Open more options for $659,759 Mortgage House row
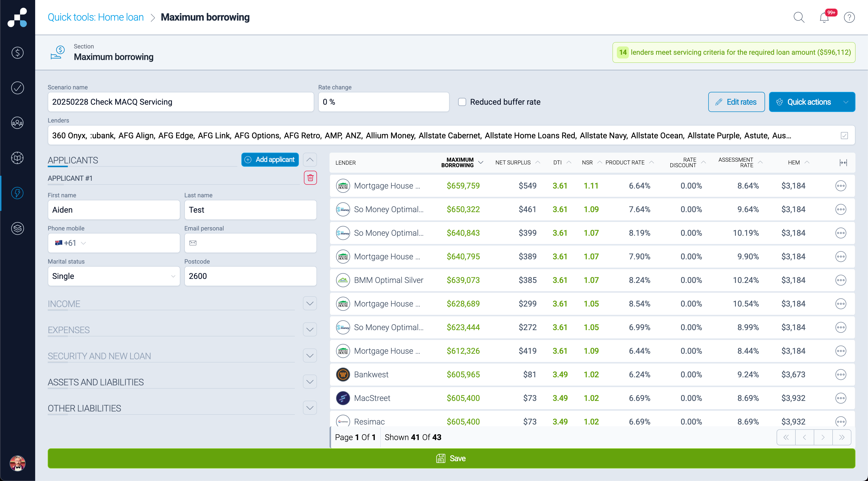 click(x=841, y=186)
